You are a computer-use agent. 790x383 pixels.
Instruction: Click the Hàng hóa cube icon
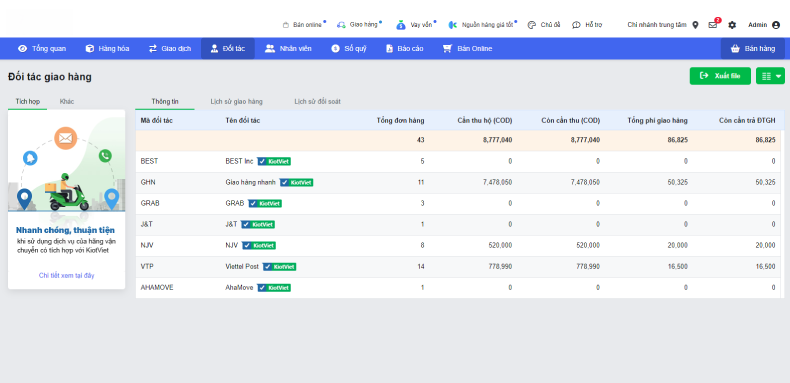[x=90, y=49]
